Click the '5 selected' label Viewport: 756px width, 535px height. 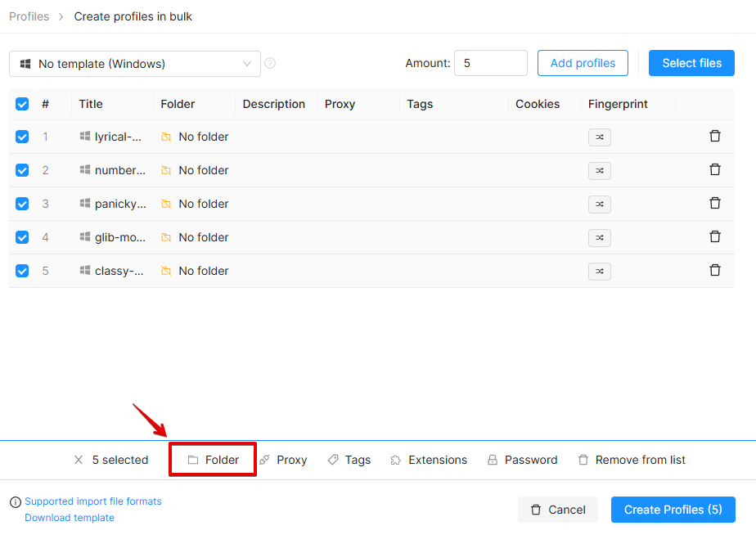pyautogui.click(x=120, y=460)
